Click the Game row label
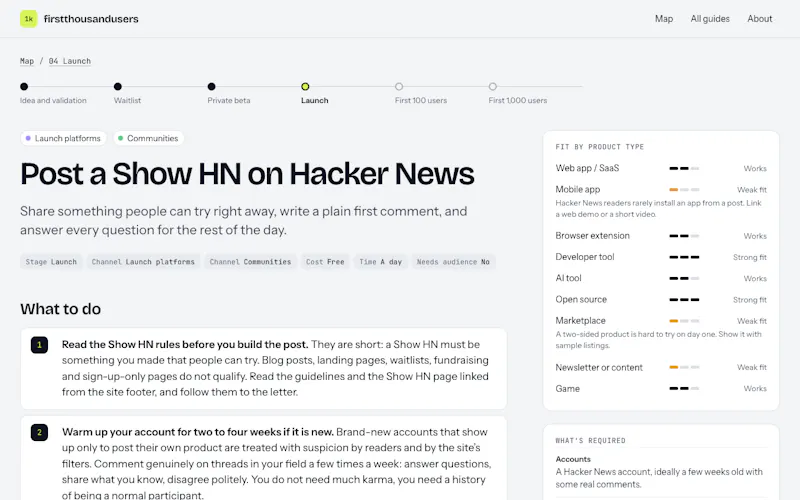800x500 pixels. coord(567,388)
